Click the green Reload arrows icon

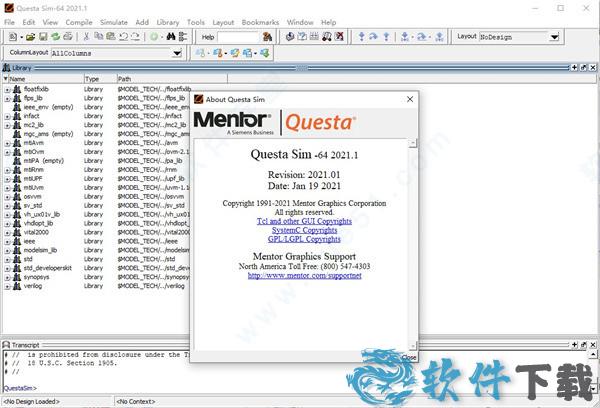tap(55, 37)
